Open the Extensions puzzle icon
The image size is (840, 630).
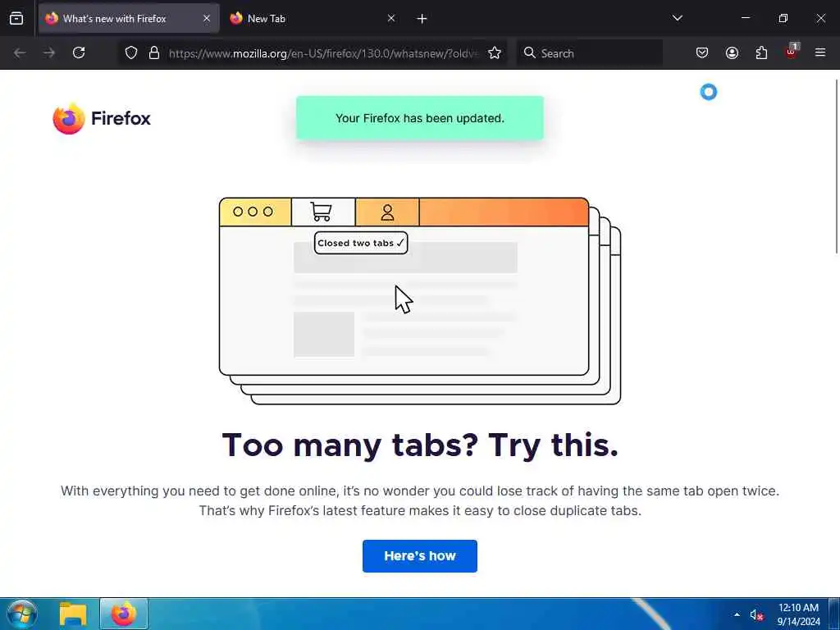pos(761,52)
